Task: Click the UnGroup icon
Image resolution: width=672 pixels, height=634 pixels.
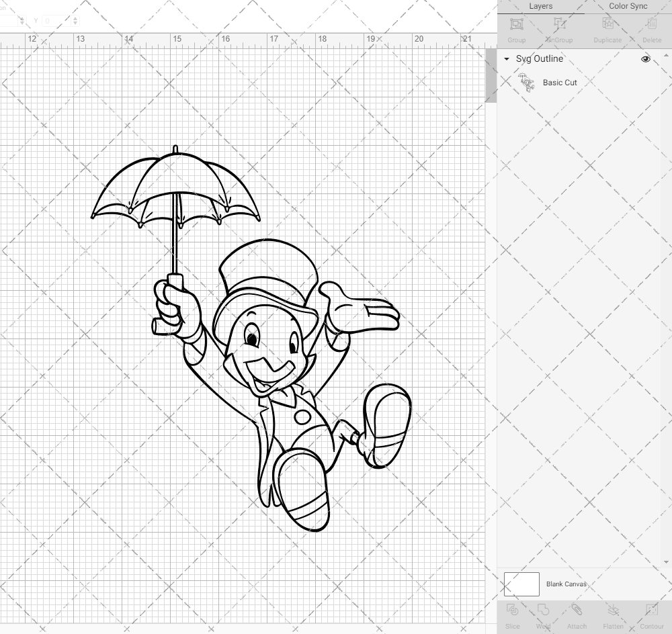Action: click(x=560, y=28)
